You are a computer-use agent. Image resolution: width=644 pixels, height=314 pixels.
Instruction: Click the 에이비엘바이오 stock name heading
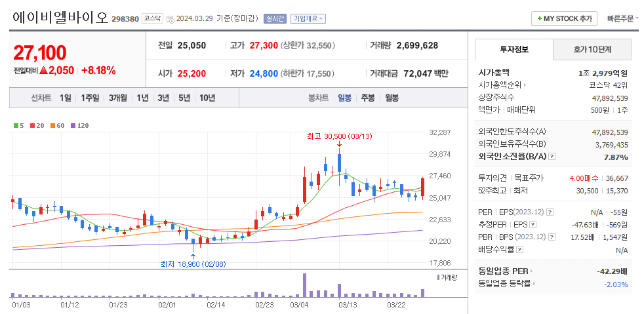pyautogui.click(x=60, y=18)
